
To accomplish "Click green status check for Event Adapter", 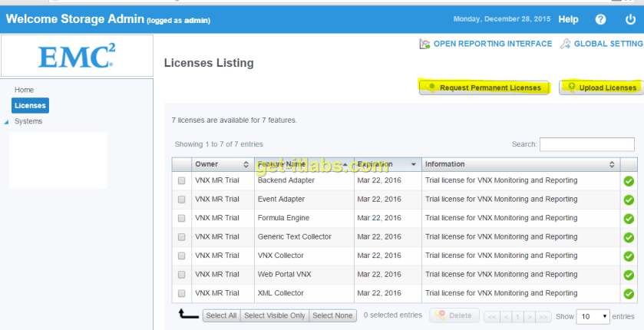I will pyautogui.click(x=629, y=200).
